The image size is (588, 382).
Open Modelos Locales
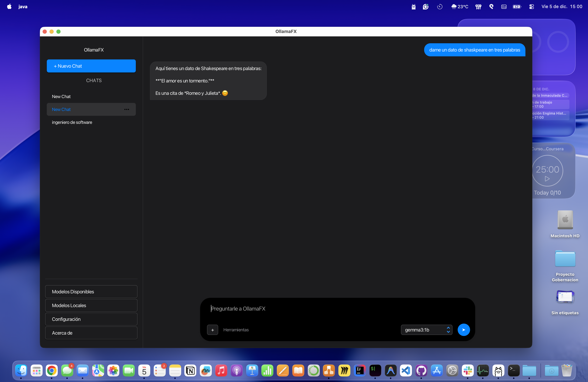(x=91, y=306)
